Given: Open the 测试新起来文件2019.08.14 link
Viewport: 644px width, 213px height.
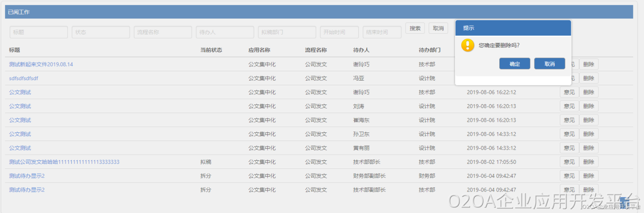Looking at the screenshot, I should [41, 64].
